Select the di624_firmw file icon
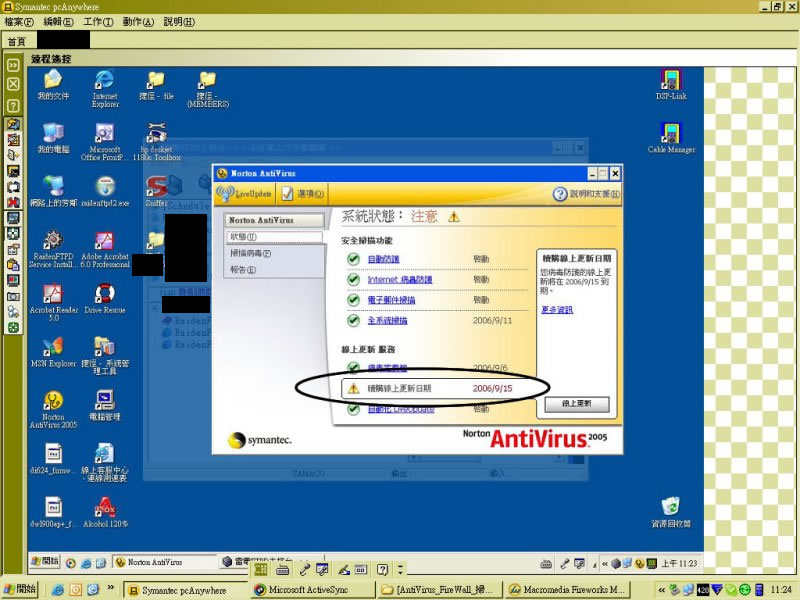Screen dimensions: 800x600 tap(53, 460)
